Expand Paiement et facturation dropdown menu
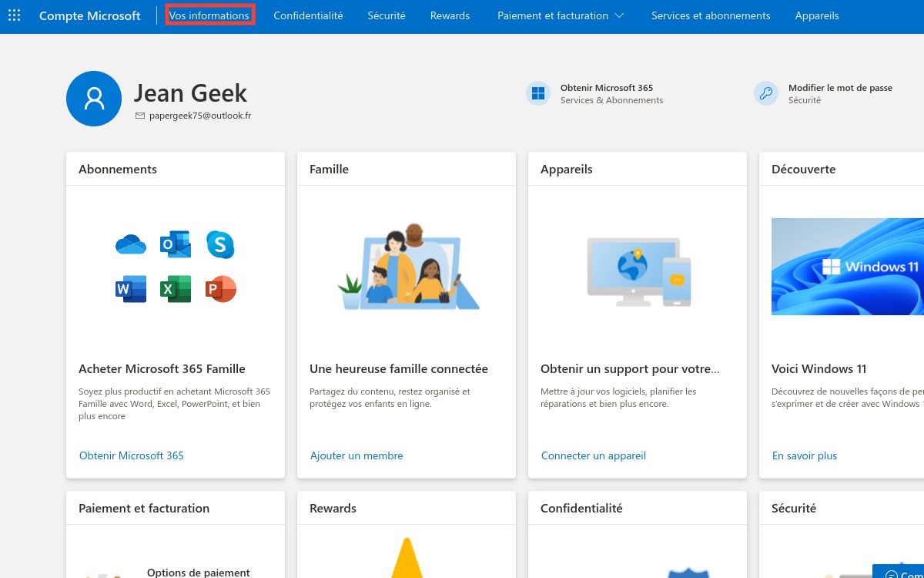 [x=561, y=15]
